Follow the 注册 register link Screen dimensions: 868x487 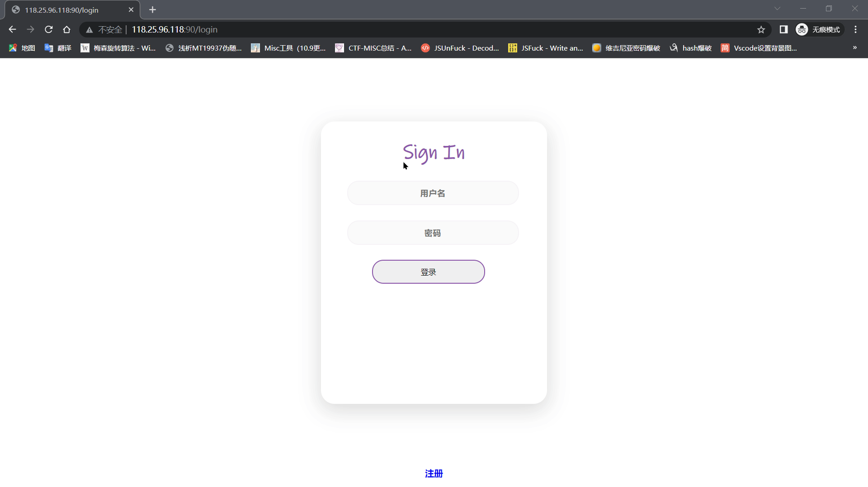434,473
